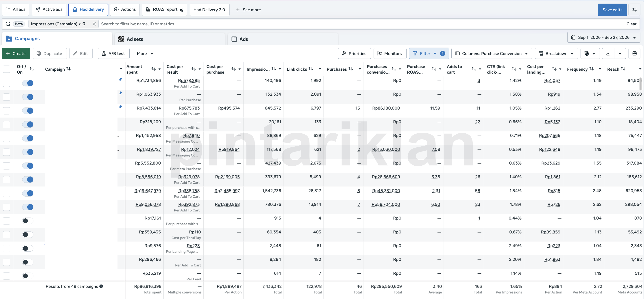Click the pin icon on the Rp7,433,614 row
Screen dimensions: 644x299
point(120,107)
